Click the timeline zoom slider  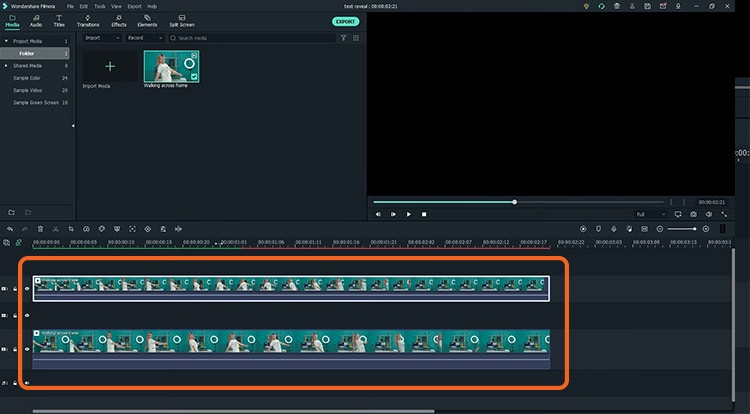click(x=682, y=229)
